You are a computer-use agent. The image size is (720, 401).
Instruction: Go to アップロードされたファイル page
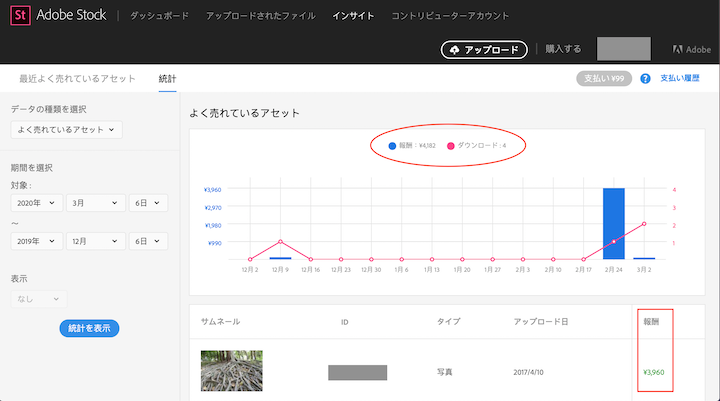coord(260,16)
